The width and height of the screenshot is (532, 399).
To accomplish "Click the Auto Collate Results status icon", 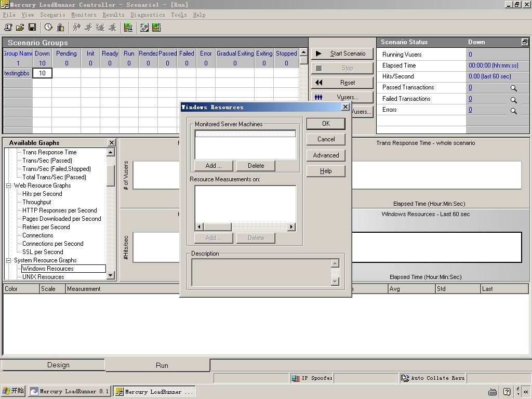I will (x=405, y=378).
